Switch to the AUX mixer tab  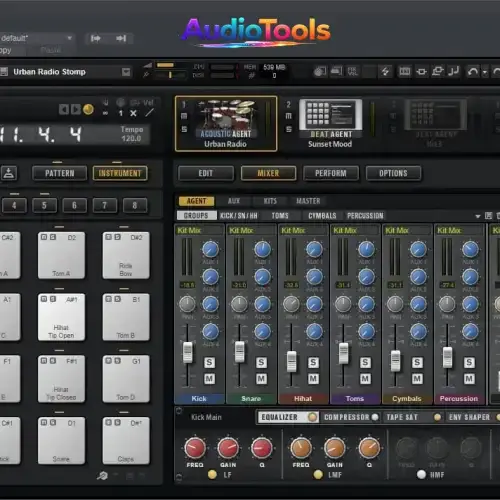(x=234, y=201)
